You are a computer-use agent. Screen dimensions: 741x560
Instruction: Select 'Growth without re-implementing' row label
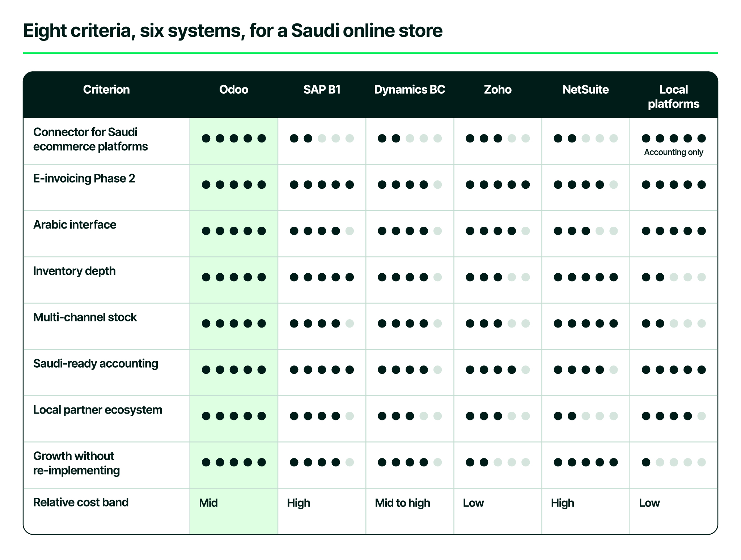tap(76, 463)
